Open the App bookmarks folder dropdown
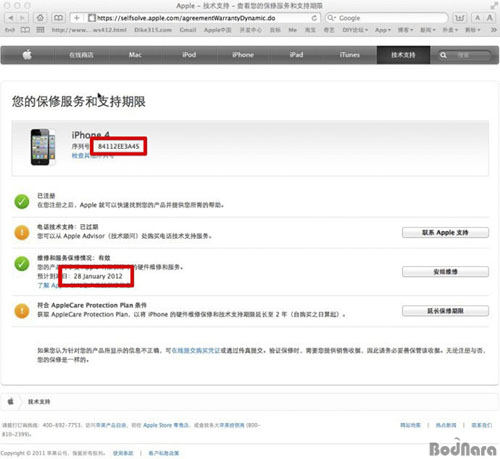 tap(383, 30)
